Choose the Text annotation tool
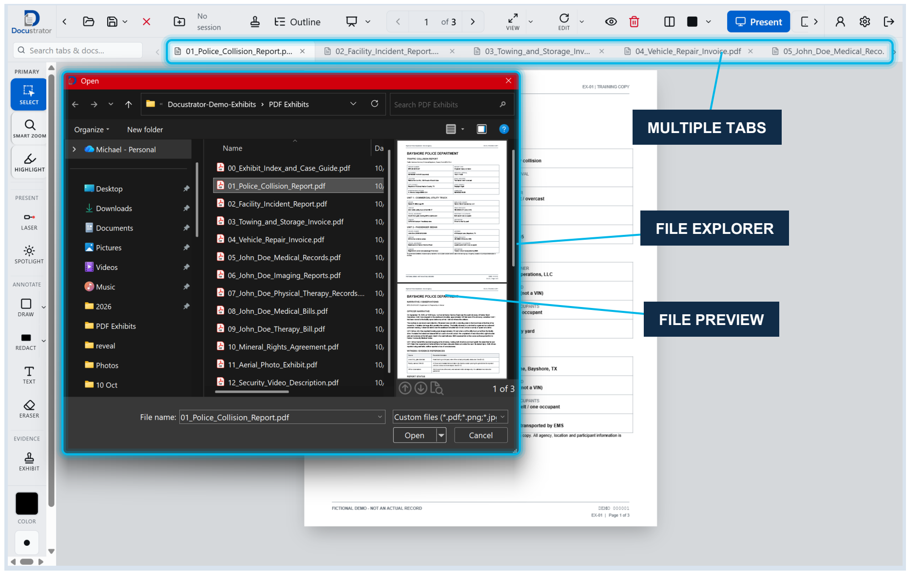This screenshot has height=575, width=924. point(29,375)
